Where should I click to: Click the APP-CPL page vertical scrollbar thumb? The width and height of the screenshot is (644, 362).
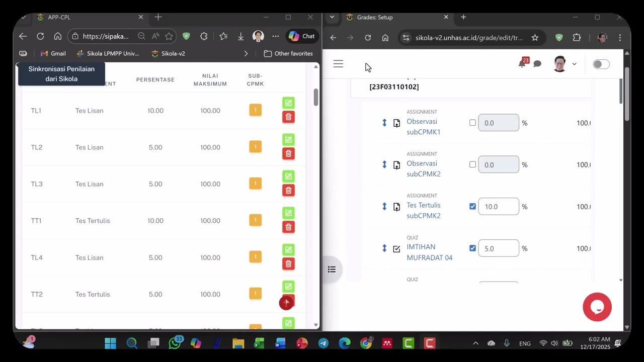pos(316,97)
